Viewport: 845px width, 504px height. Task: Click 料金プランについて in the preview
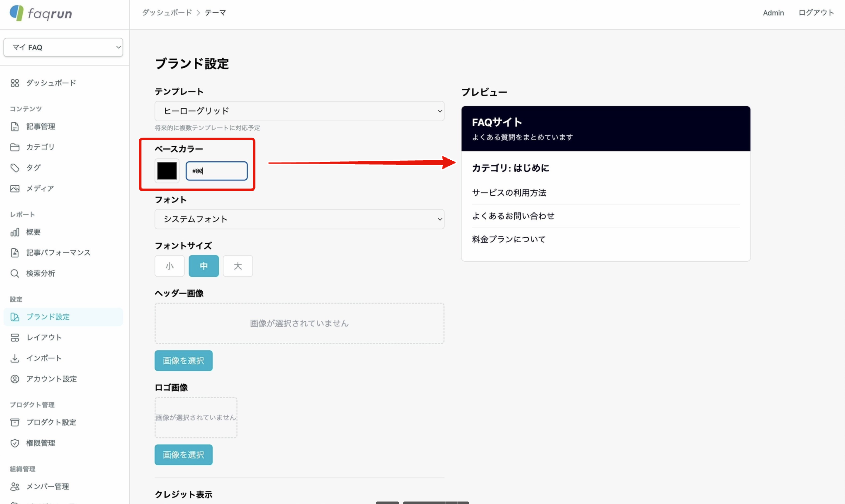pos(508,240)
